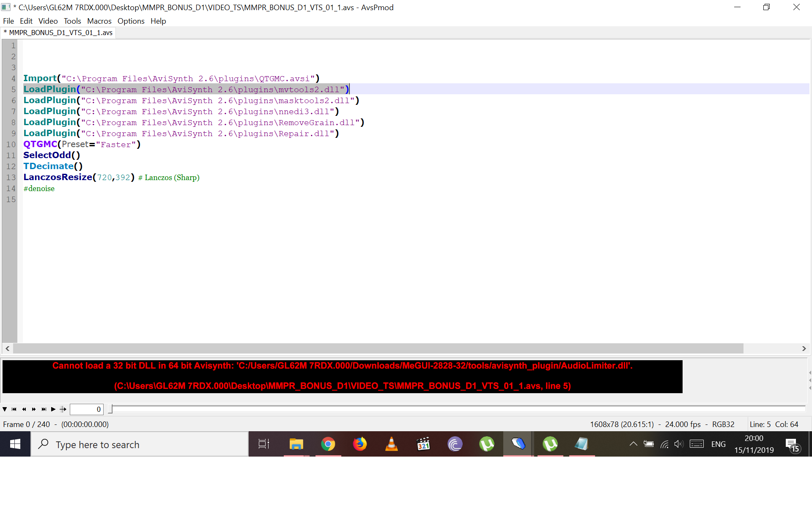Step back one frame
This screenshot has height=531, width=812.
click(x=24, y=409)
